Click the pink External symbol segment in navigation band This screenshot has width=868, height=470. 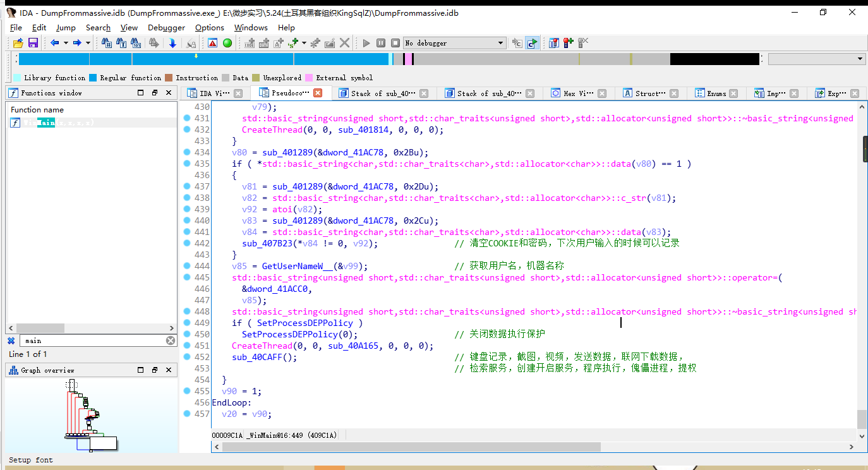tap(410, 59)
